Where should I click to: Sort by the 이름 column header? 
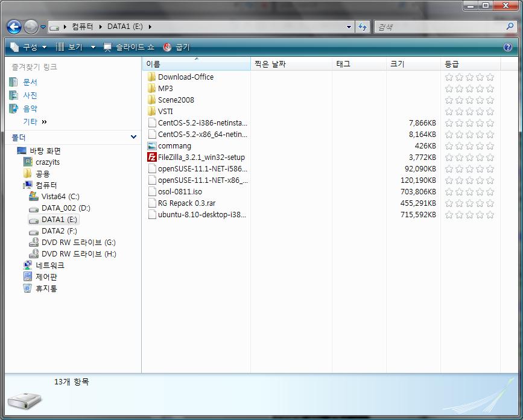197,64
